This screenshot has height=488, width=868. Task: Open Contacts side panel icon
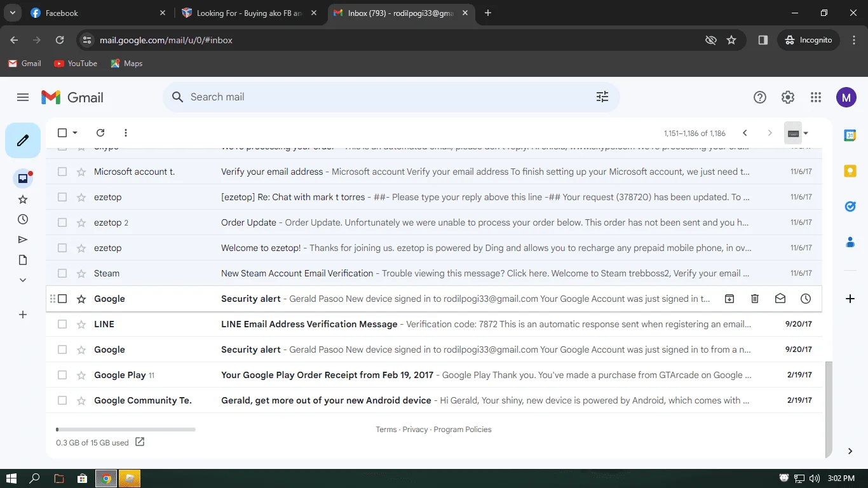point(850,242)
